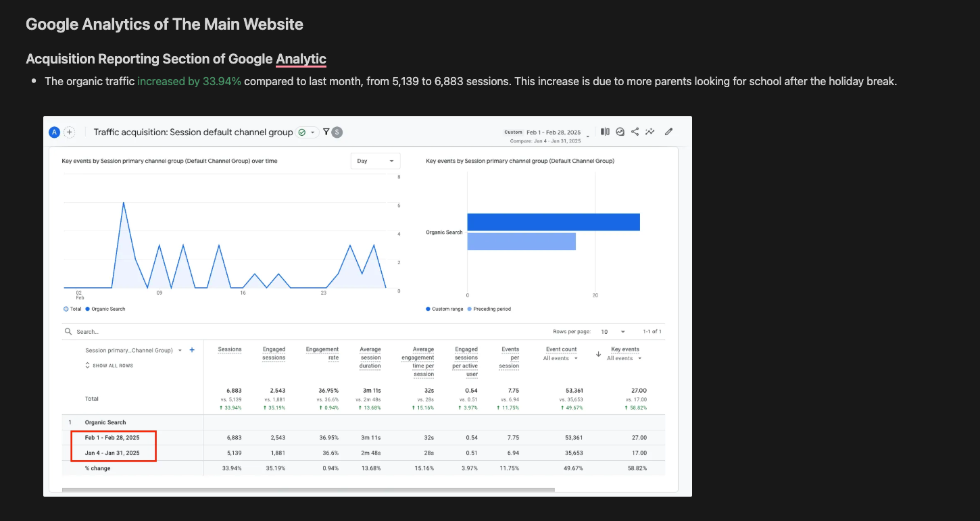Expand the date range picker Feb 1 - Feb 28
Viewport: 980px width, 521px height.
tap(553, 132)
